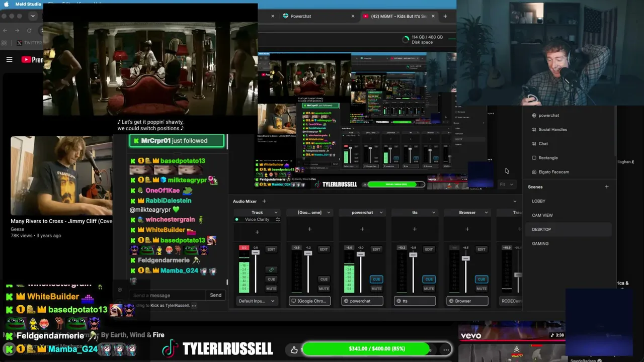The height and width of the screenshot is (362, 644).
Task: Add a new audio track in Audio Mixer
Action: 264,201
